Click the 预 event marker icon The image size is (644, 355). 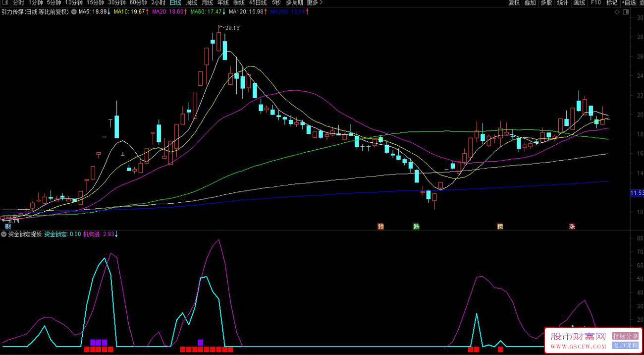point(380,227)
